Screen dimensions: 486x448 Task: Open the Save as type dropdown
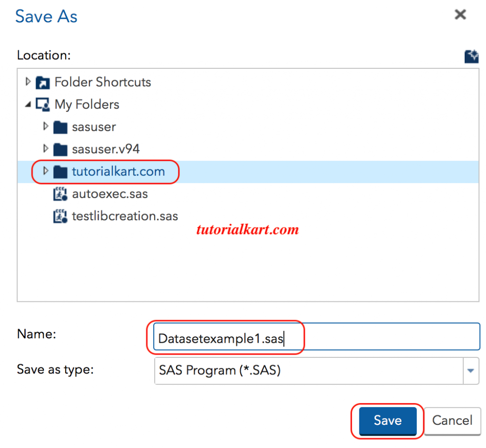click(x=470, y=371)
